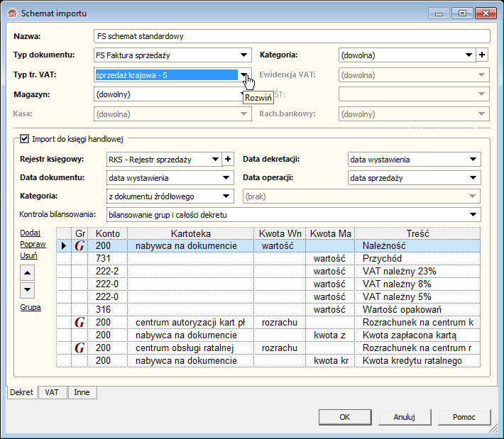
Task: Expand Kontrola bilansowania dropdown
Action: (x=473, y=214)
